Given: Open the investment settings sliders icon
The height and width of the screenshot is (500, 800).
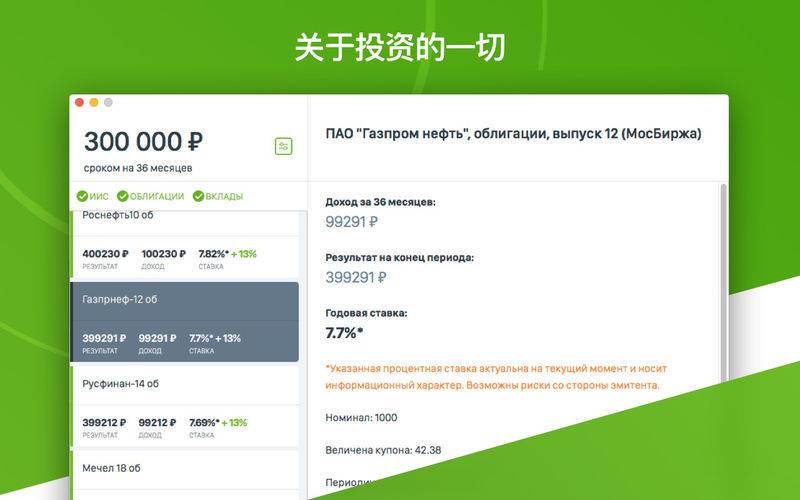Looking at the screenshot, I should click(284, 146).
